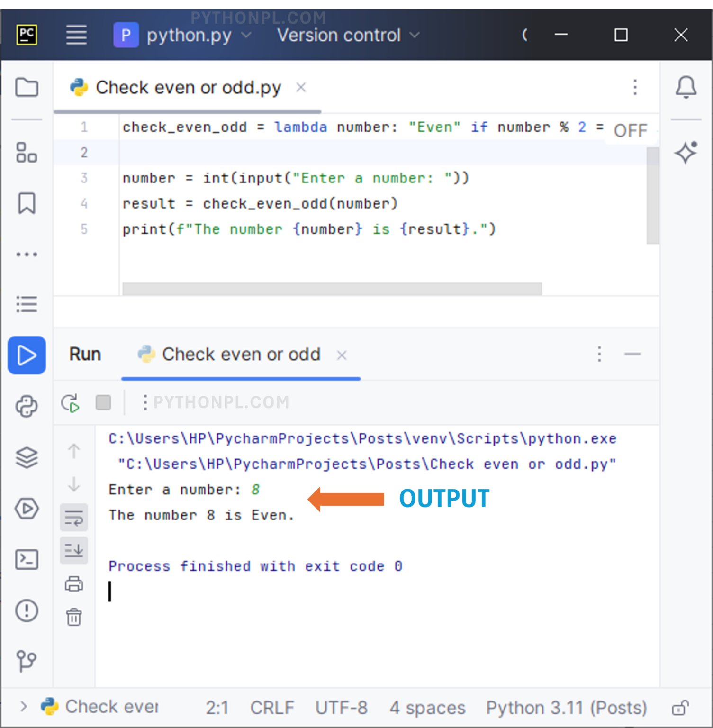Clear console with the trash icon

74,617
